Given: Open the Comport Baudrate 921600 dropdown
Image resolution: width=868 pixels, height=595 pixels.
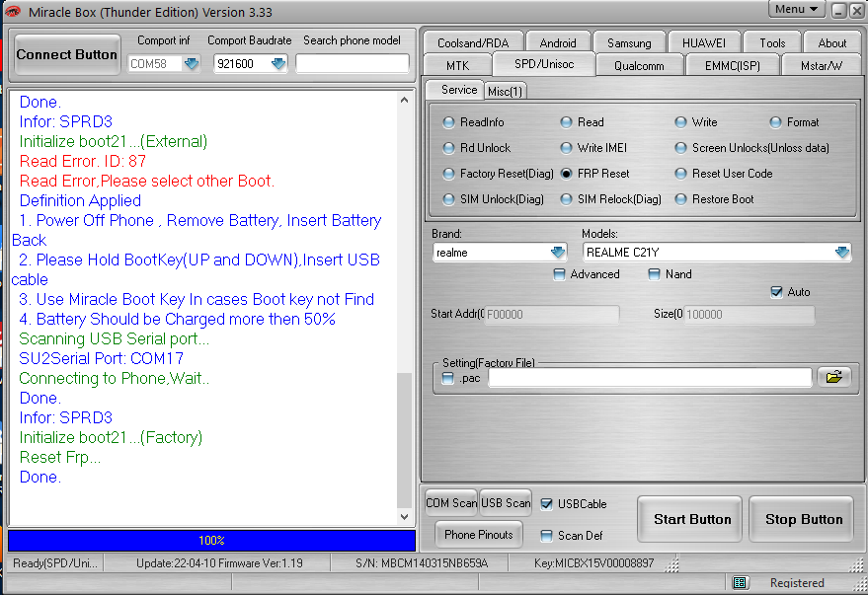Looking at the screenshot, I should (277, 63).
